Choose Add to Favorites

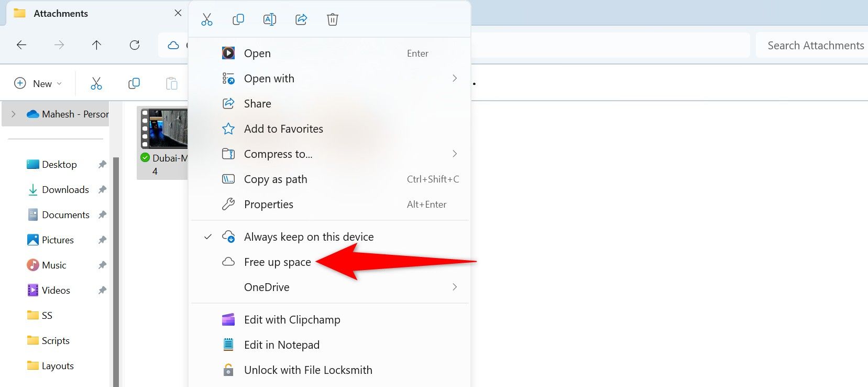click(x=330, y=128)
